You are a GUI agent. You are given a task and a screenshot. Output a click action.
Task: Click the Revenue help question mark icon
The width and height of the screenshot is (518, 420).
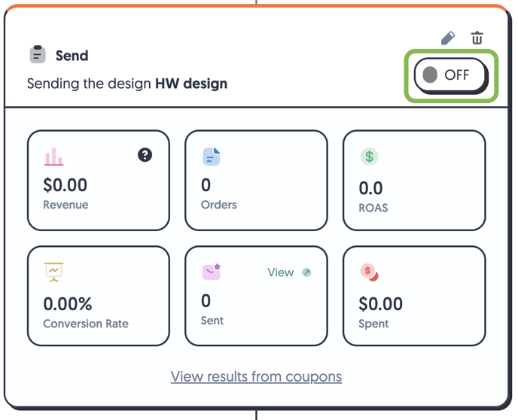145,155
